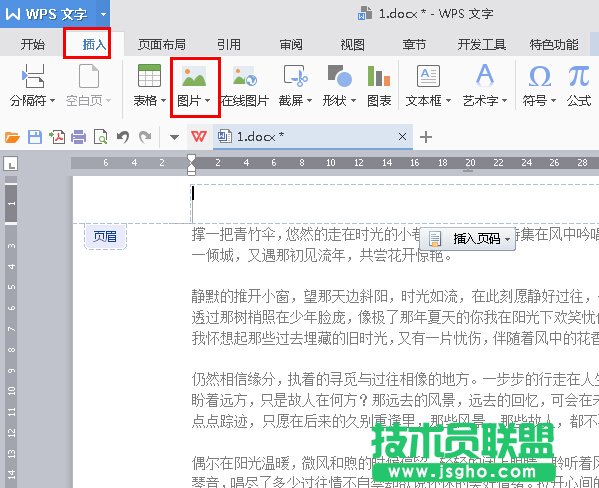The height and width of the screenshot is (488, 599).
Task: Expand the 插入页码 dropdown arrow
Action: tap(508, 240)
